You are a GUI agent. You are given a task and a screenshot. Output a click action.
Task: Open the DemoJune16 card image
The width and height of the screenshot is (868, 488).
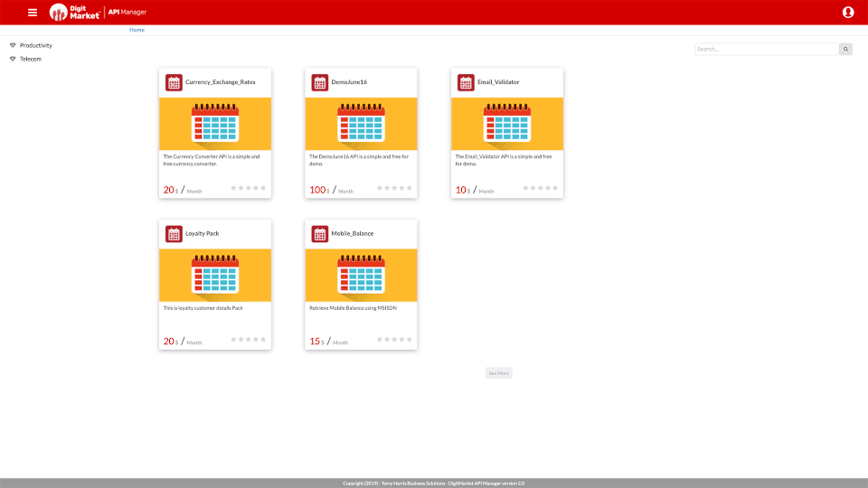tap(361, 124)
